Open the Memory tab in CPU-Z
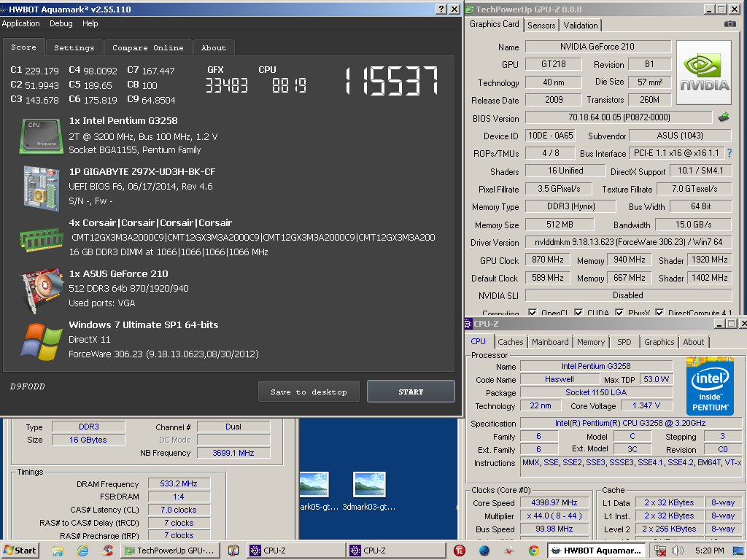 [591, 342]
